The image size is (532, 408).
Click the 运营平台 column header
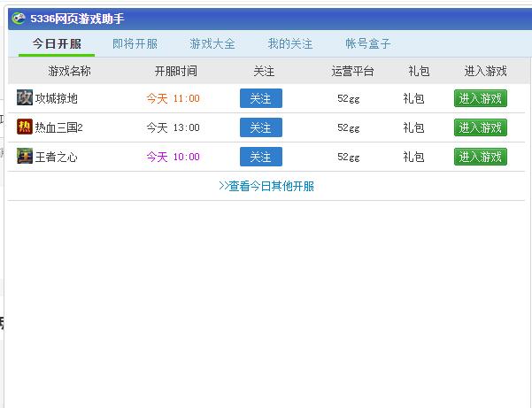tap(352, 71)
